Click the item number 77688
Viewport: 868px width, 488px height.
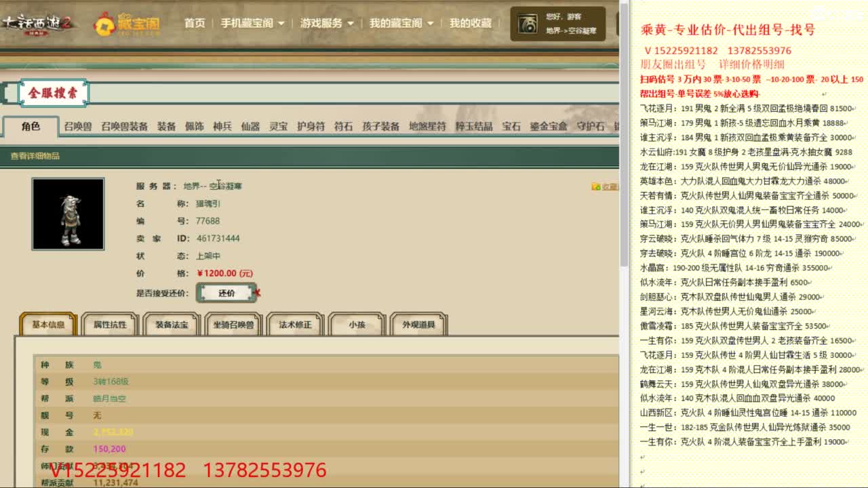208,221
